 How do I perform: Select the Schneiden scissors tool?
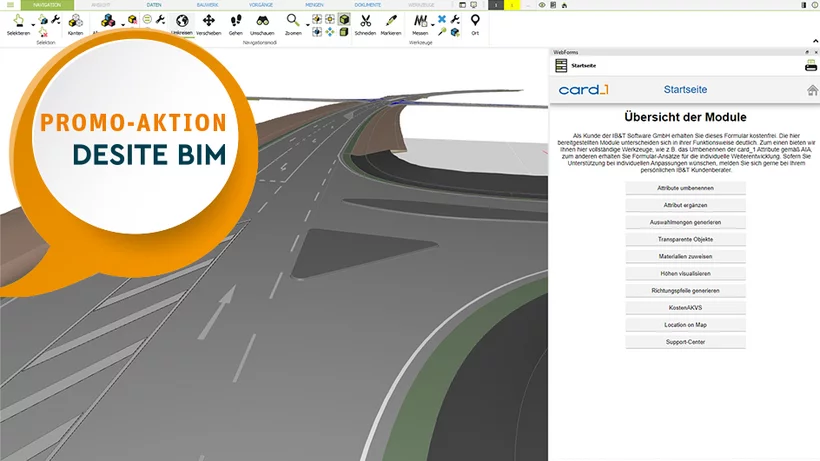[x=365, y=25]
